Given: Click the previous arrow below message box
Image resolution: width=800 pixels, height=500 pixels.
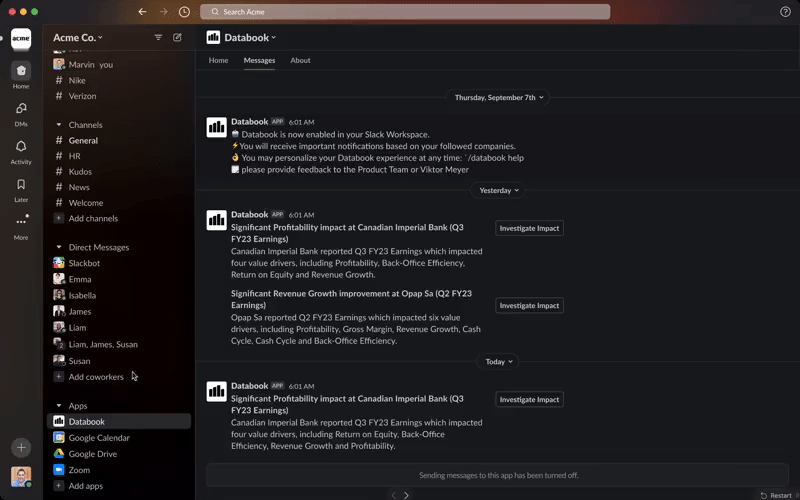Looking at the screenshot, I should pos(393,495).
